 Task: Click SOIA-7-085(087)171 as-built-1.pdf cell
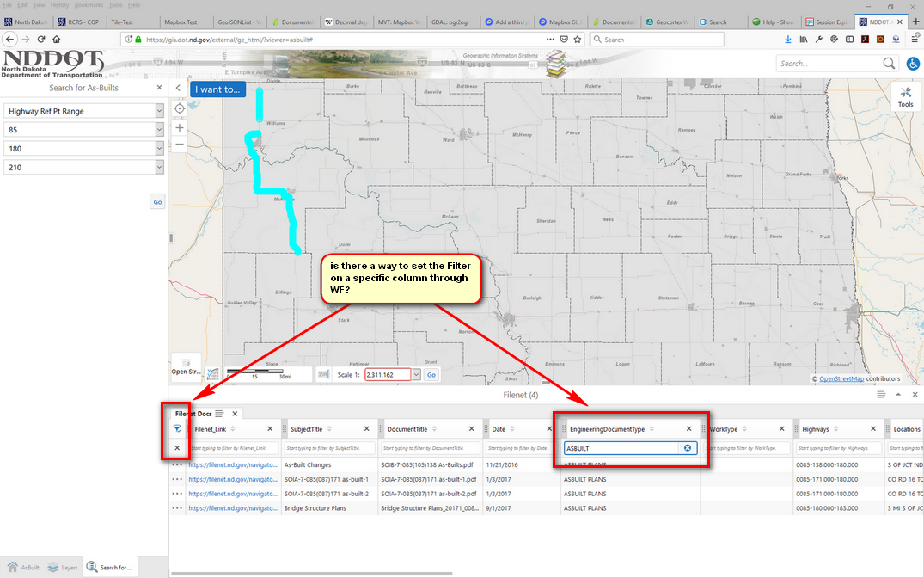[428, 479]
